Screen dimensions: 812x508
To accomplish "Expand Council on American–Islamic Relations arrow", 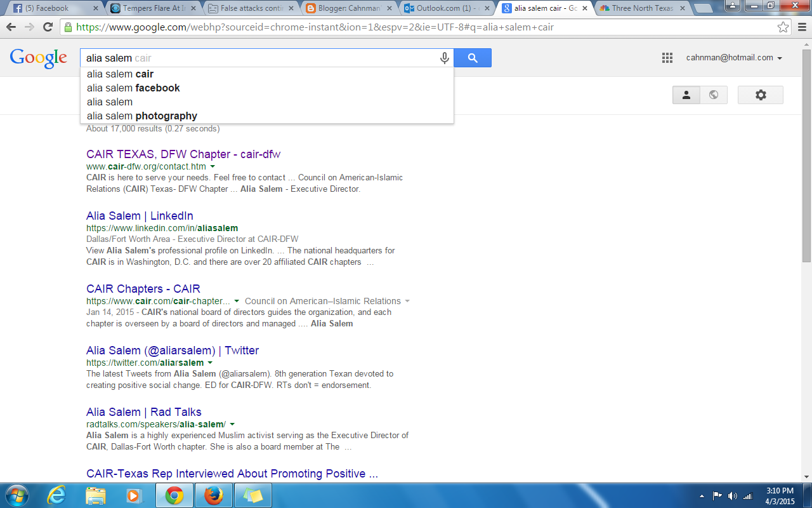I will click(407, 301).
